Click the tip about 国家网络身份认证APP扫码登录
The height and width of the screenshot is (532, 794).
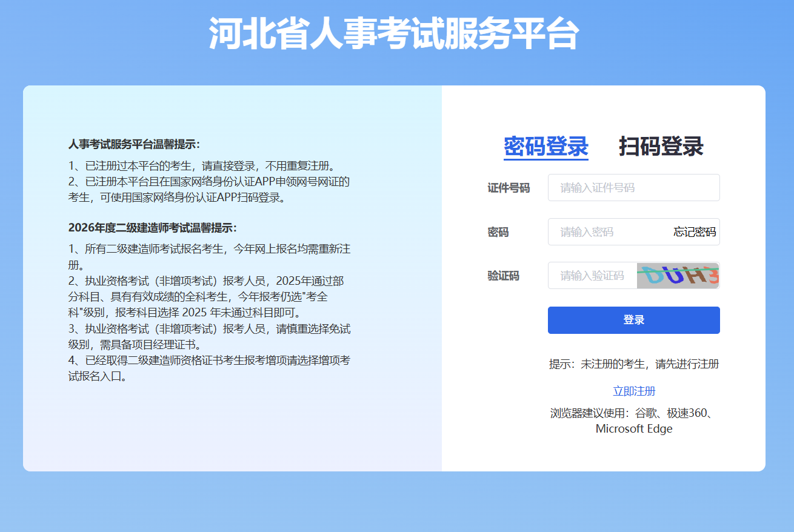click(209, 189)
